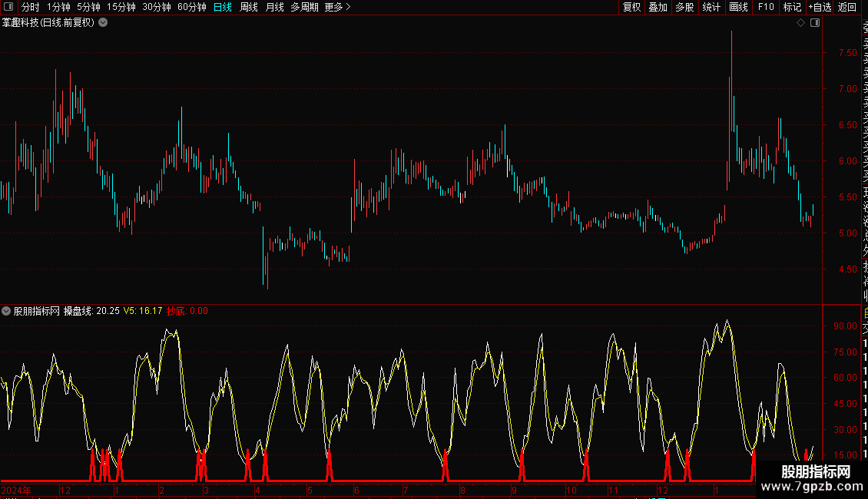The width and height of the screenshot is (868, 499).
Task: Open dropdown beside 掌趣科技 title
Action: tap(103, 23)
